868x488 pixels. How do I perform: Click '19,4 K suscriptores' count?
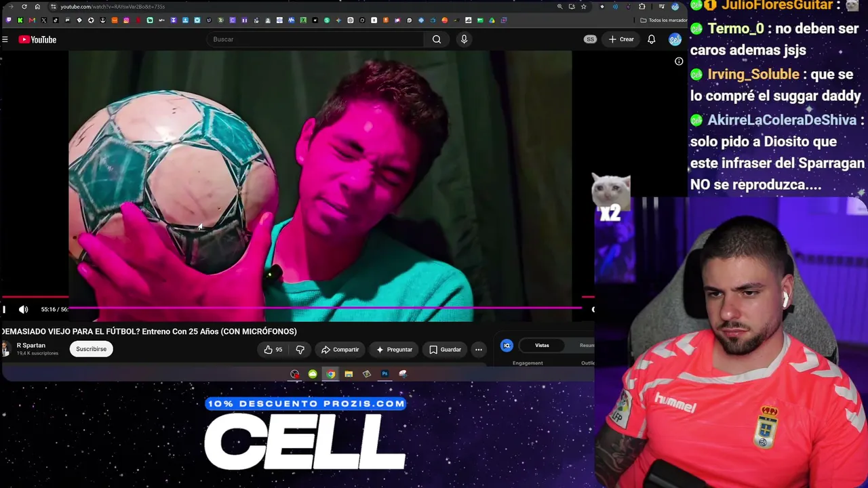point(37,353)
